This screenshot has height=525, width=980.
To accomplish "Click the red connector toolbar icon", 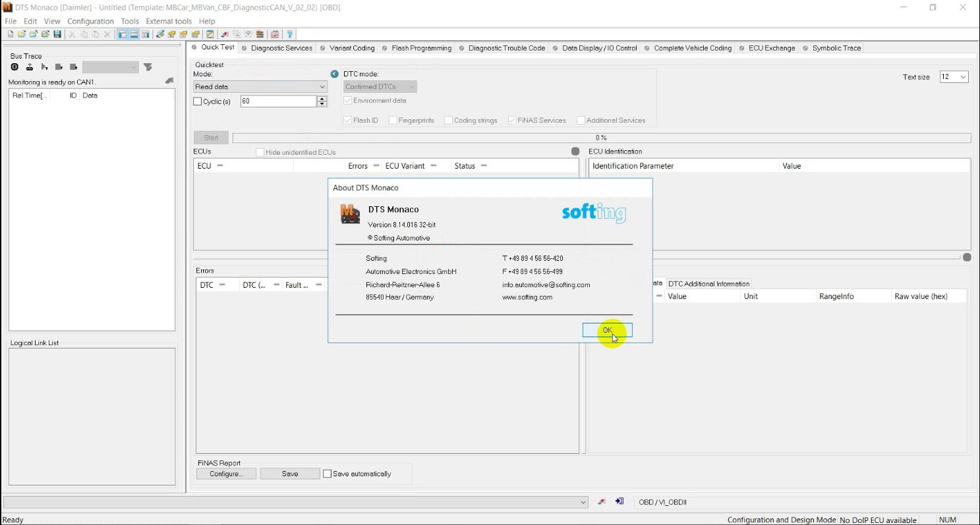I will tap(225, 34).
